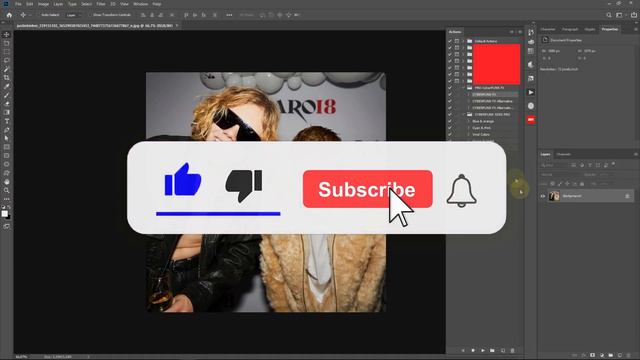
Task: Delete layer using Layers panel trash icon
Action: pos(629,355)
